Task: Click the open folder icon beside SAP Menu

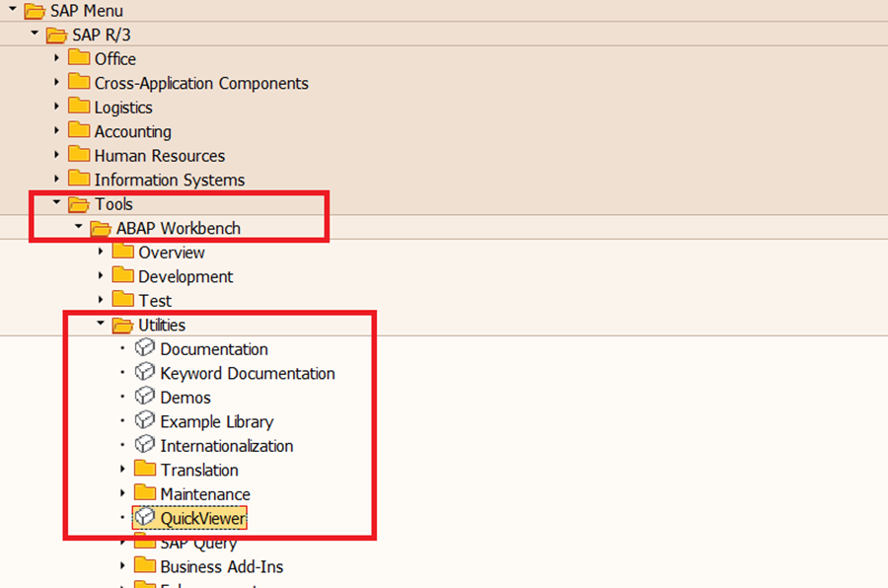Action: coord(35,11)
